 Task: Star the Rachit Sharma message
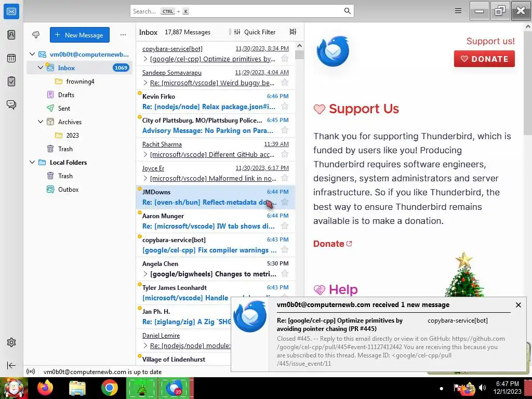(285, 154)
